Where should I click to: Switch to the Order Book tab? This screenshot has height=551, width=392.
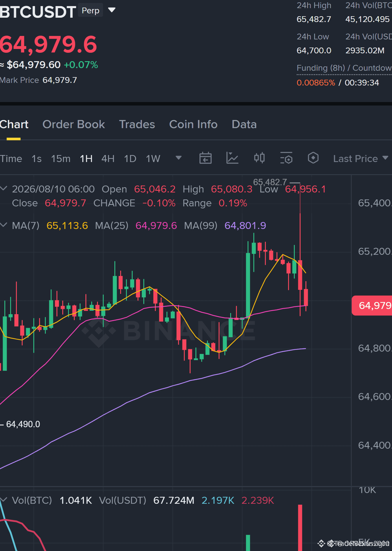click(x=74, y=124)
